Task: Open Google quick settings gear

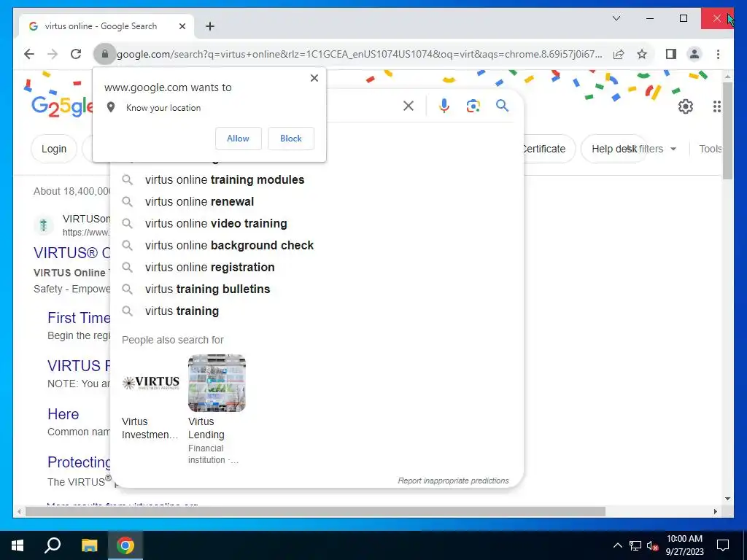Action: [685, 106]
